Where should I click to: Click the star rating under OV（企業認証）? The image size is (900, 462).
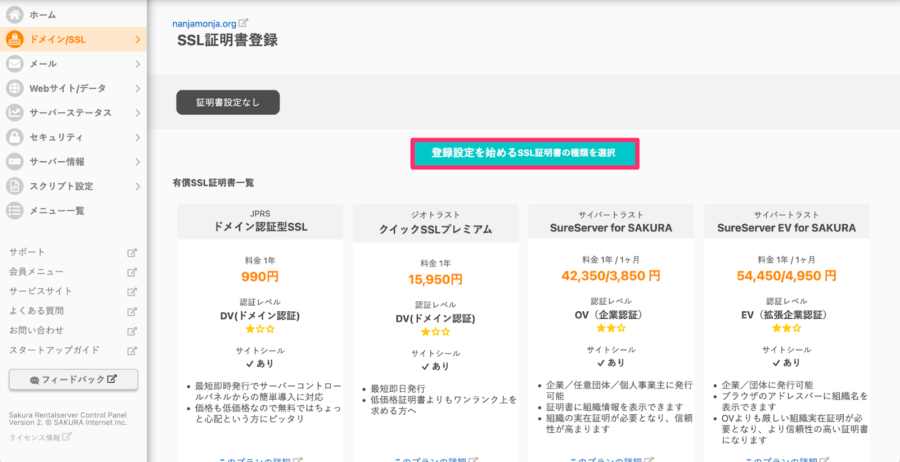[611, 329]
